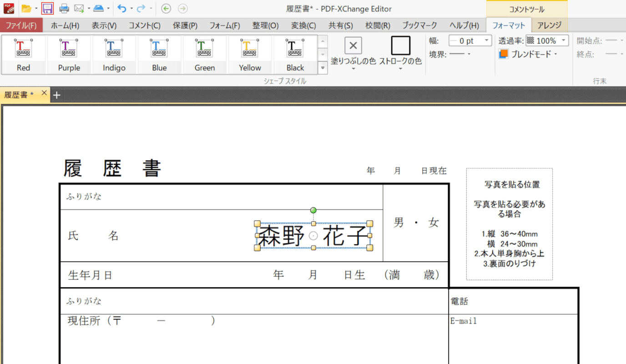Click the Redo arrow icon
The image size is (626, 364).
(x=141, y=8)
